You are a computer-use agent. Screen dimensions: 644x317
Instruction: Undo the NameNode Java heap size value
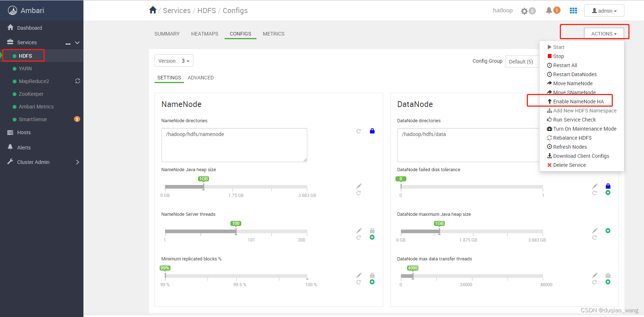click(358, 193)
